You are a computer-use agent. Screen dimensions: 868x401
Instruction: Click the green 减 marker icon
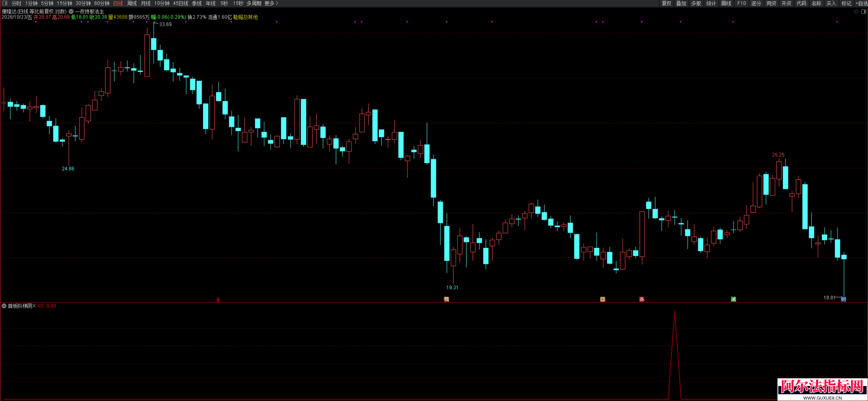pos(733,299)
